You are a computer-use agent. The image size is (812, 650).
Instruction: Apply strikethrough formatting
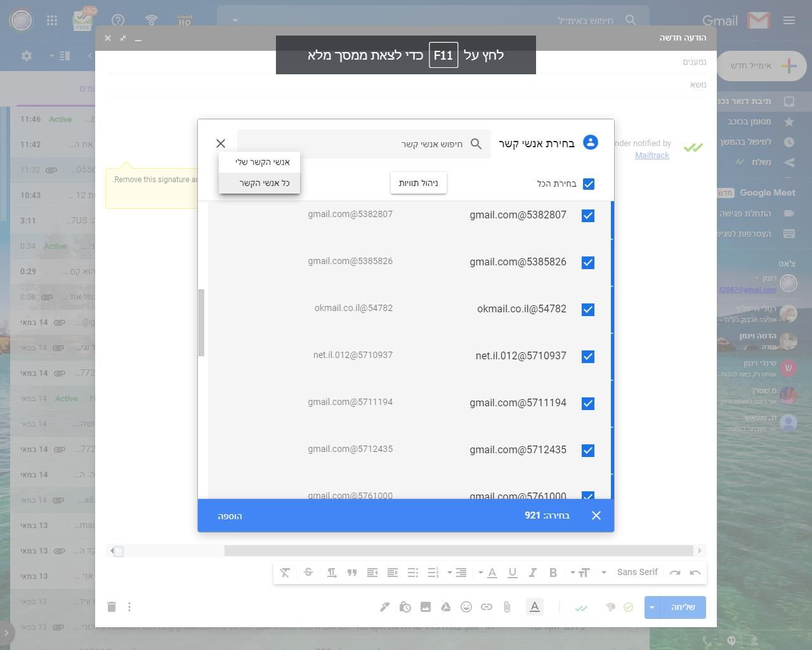308,573
